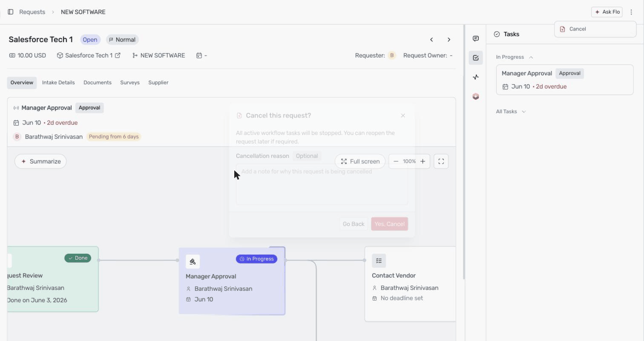Click the checklist icon on Contact Vendor node
The image size is (644, 341).
coord(379,261)
